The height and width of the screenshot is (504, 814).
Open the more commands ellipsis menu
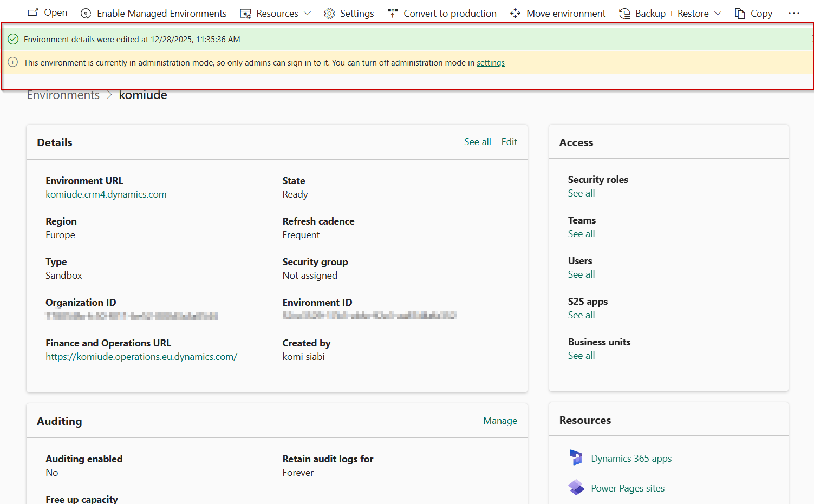pyautogui.click(x=794, y=13)
